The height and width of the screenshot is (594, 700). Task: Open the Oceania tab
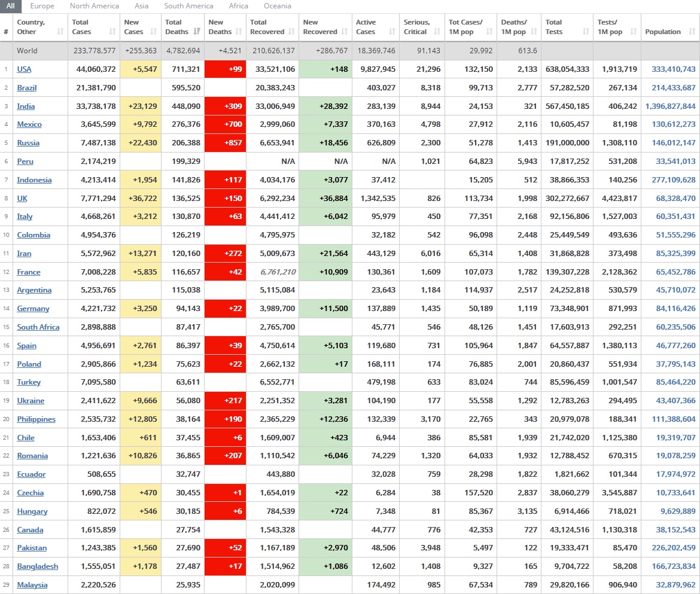click(277, 6)
